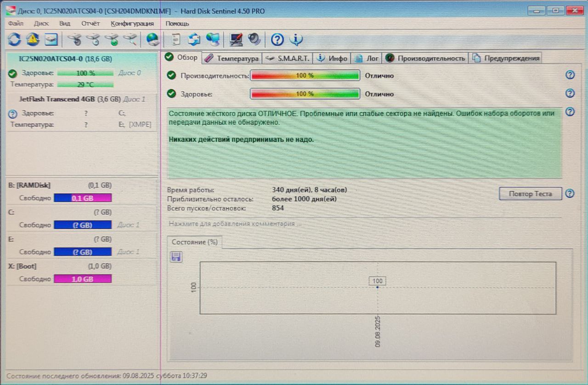Switch to the Обзор tab
Viewport: 588px width, 385px height.
point(182,57)
